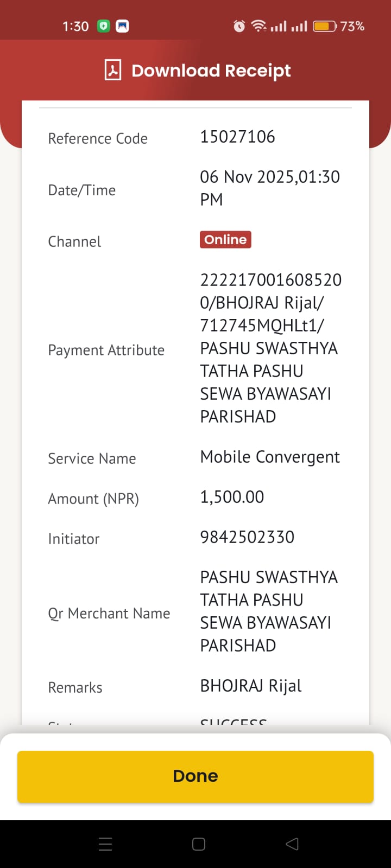Tap the Wi-Fi signal status icon
The height and width of the screenshot is (868, 391).
pos(258,26)
